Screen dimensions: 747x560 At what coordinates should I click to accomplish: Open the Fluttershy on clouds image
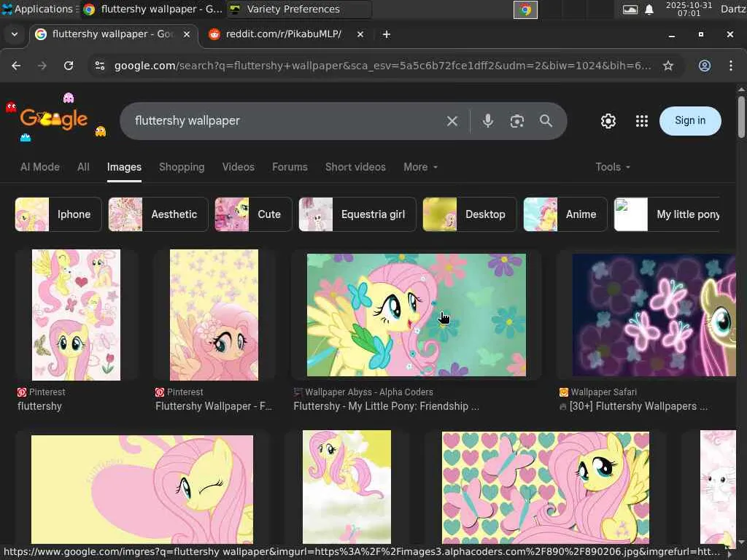pyautogui.click(x=347, y=486)
